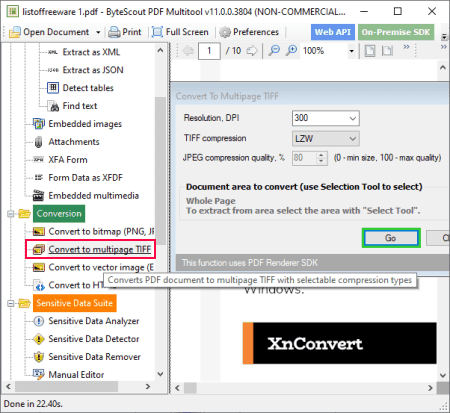The image size is (450, 413).
Task: Click Convert to multipage TIFF icon
Action: pos(39,249)
